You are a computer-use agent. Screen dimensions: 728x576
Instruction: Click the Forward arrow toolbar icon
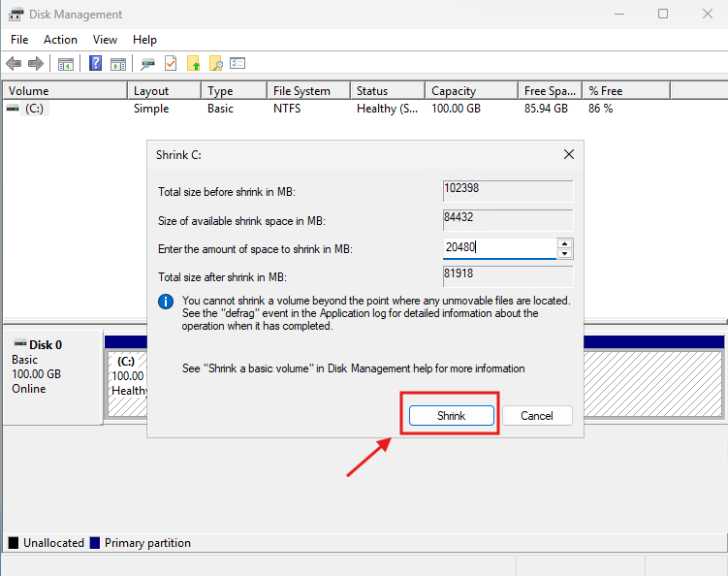(x=36, y=64)
